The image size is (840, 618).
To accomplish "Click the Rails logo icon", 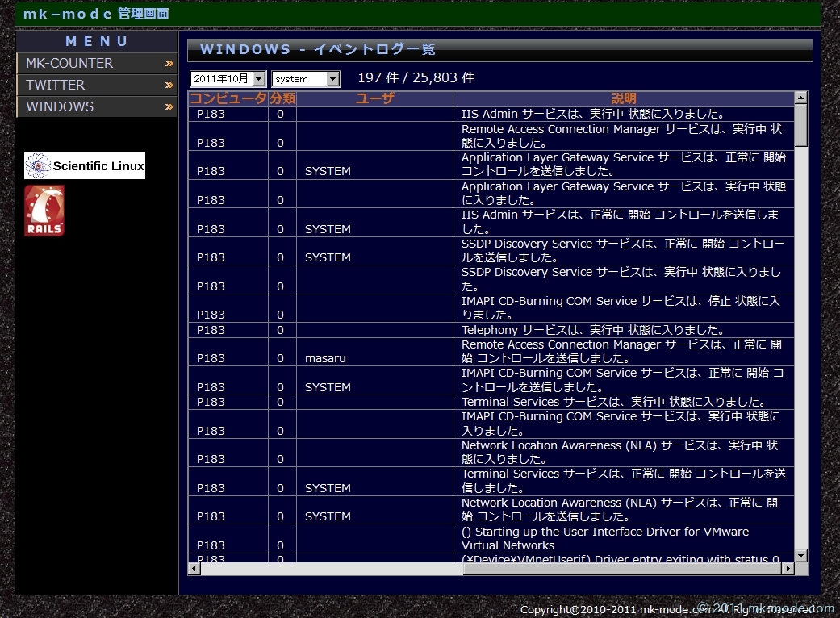I will tap(44, 211).
